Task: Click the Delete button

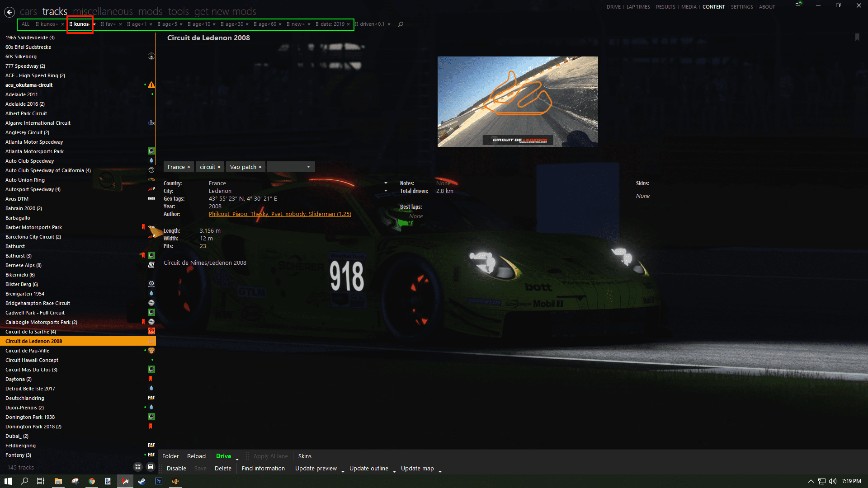Action: tap(223, 468)
